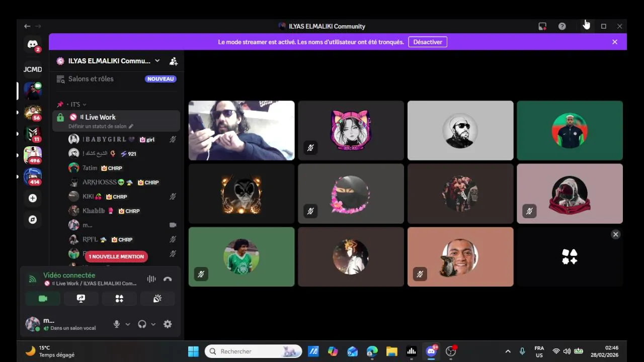The image size is (644, 362).
Task: Open the weather widget 15°C
Action: click(x=49, y=351)
